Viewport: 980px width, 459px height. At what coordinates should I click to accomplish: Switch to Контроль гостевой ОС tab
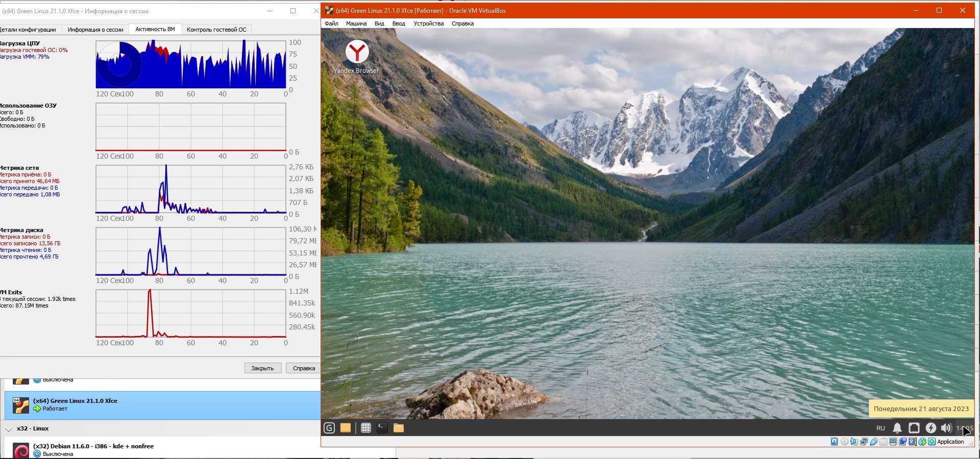coord(216,30)
